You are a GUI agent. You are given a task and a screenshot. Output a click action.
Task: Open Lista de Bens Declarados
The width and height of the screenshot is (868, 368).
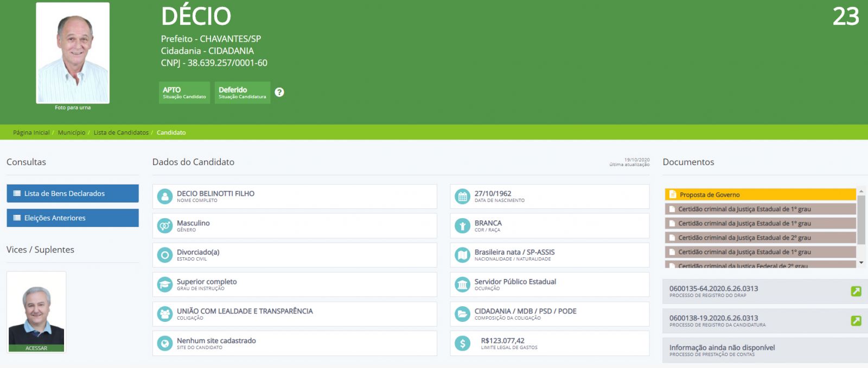click(73, 194)
